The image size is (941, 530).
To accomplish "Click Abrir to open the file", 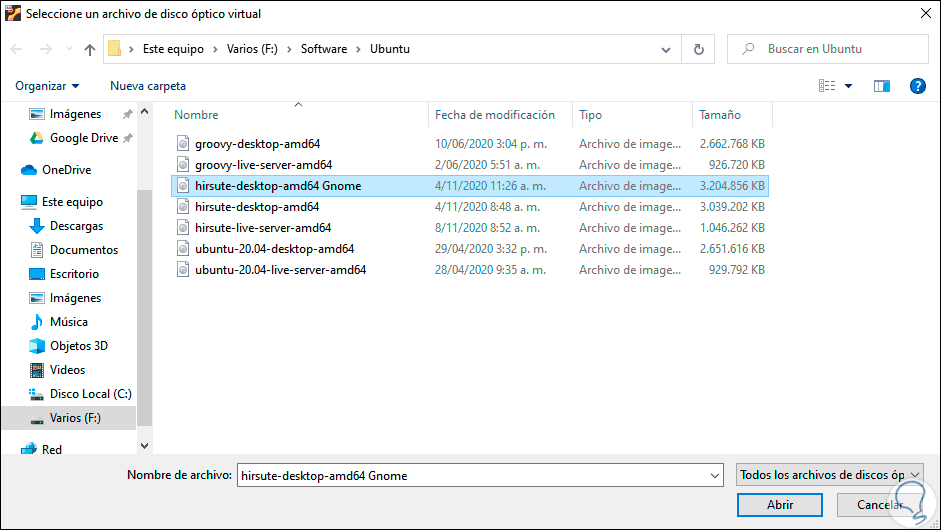I will [x=780, y=505].
